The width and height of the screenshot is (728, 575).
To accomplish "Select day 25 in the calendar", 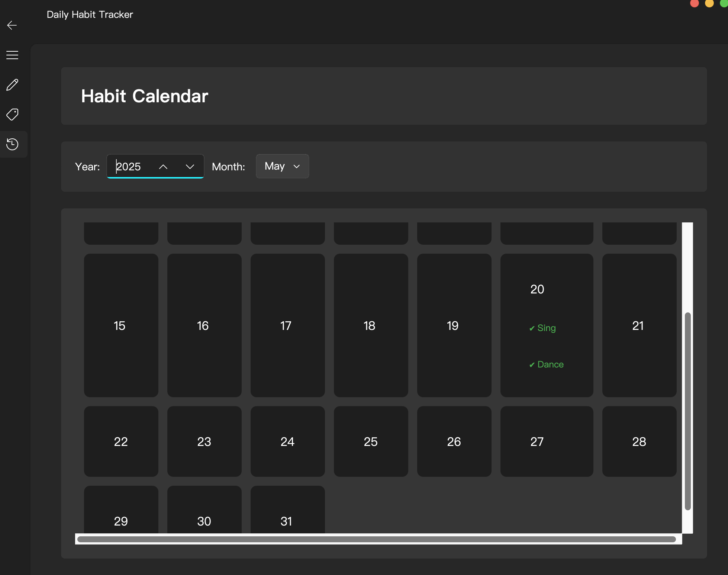I will pyautogui.click(x=371, y=441).
